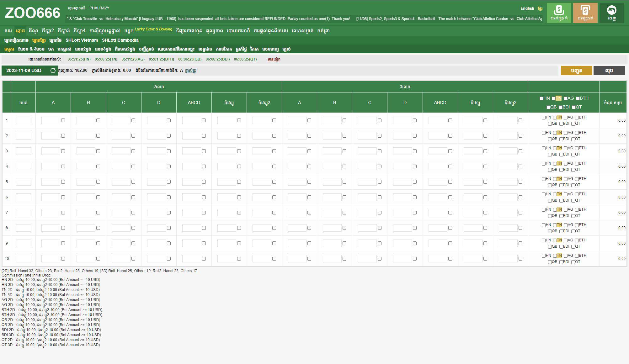This screenshot has width=629, height=364.
Task: Switch language to Khmer (ខ្មែរ)
Action: click(540, 8)
